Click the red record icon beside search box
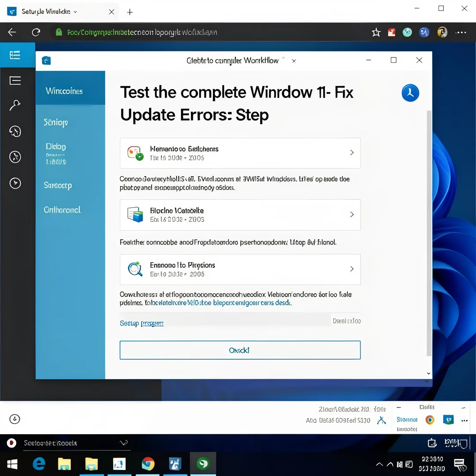Screen dimensions: 476x476 pos(11,443)
